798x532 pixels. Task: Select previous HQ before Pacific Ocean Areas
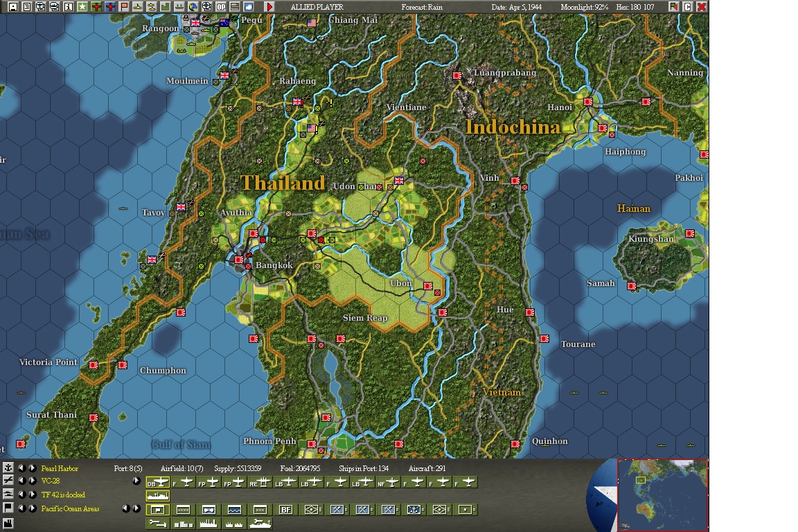click(22, 508)
